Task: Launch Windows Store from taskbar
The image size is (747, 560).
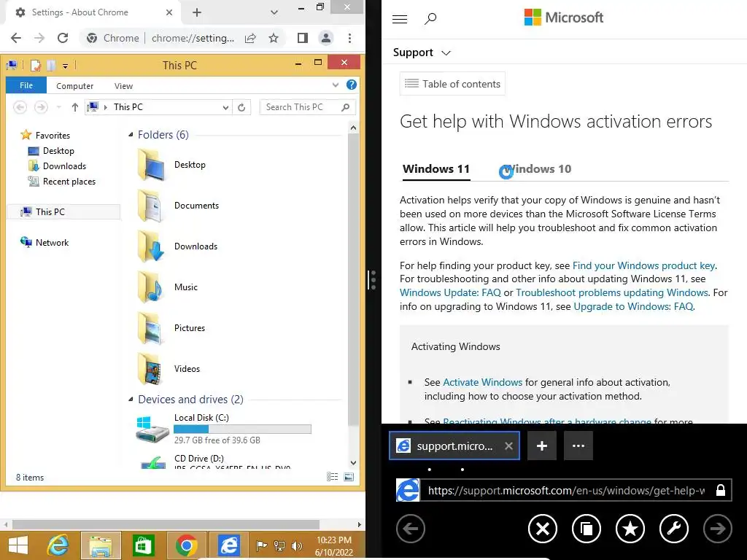Action: (x=144, y=545)
